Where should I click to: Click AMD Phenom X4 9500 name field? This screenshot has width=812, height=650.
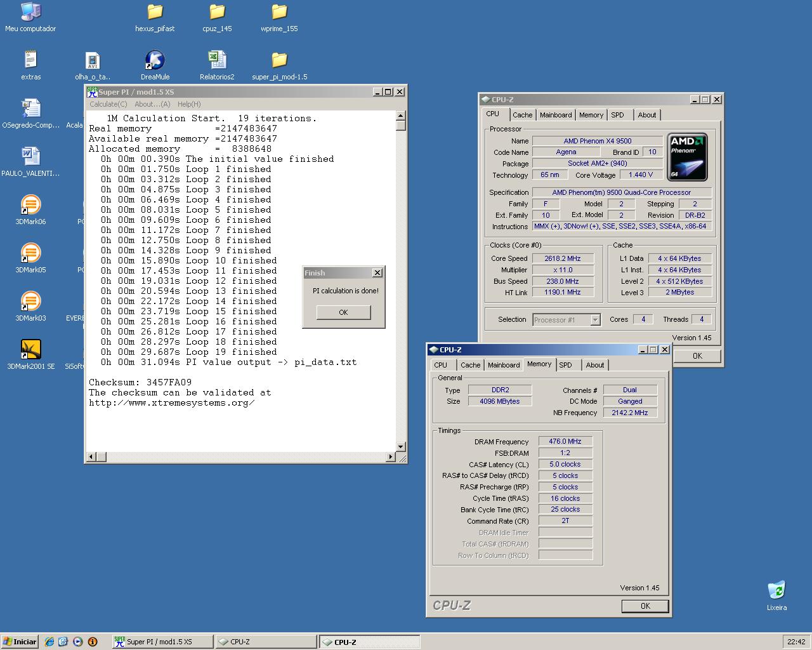(x=598, y=141)
